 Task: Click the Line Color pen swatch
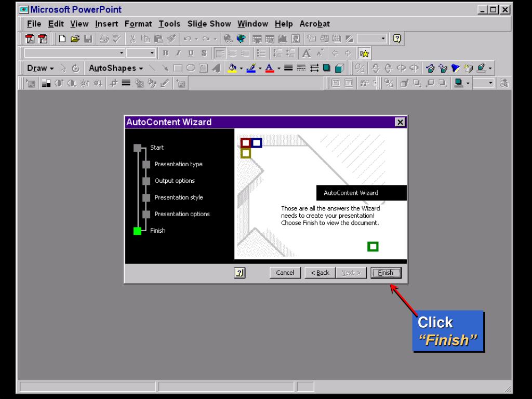(251, 68)
